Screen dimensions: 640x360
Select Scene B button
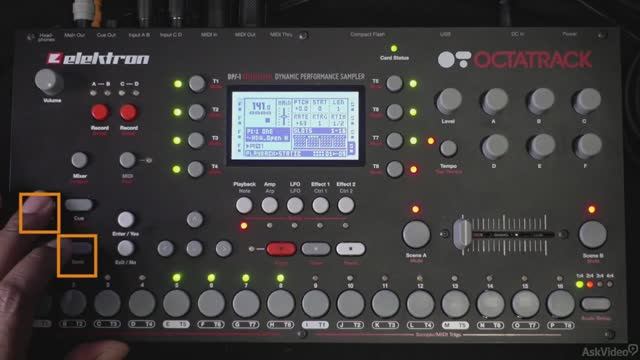(x=593, y=234)
